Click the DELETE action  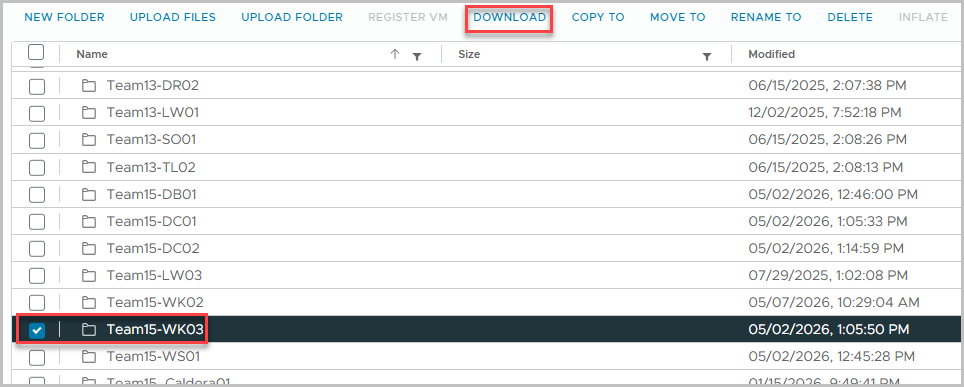click(850, 17)
